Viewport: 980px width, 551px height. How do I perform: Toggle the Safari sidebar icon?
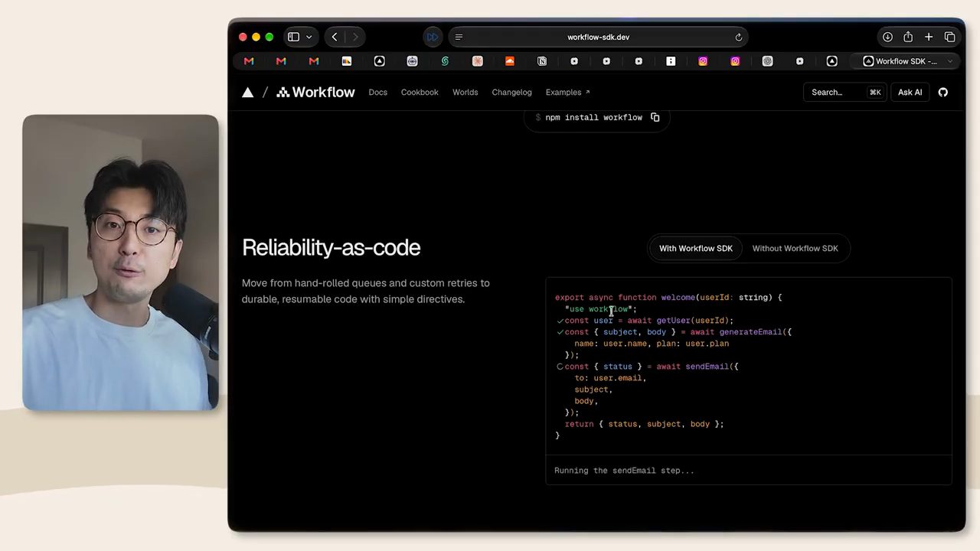tap(293, 37)
